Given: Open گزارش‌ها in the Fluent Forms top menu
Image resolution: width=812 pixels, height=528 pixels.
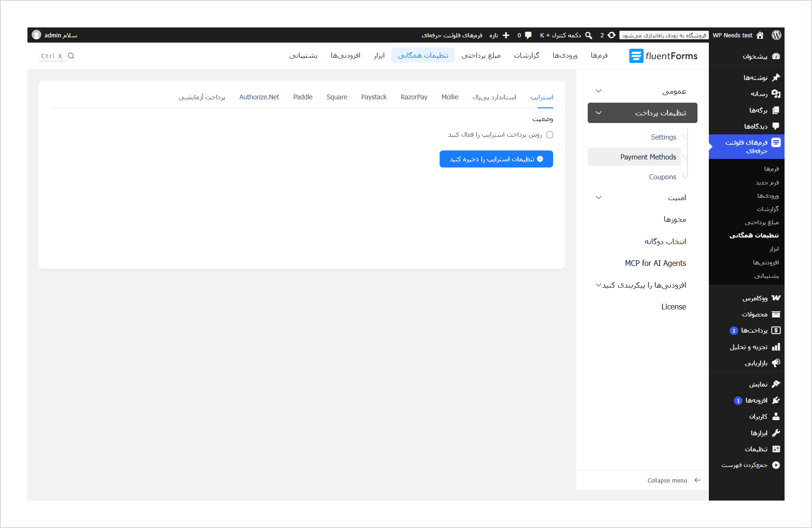Looking at the screenshot, I should click(527, 55).
